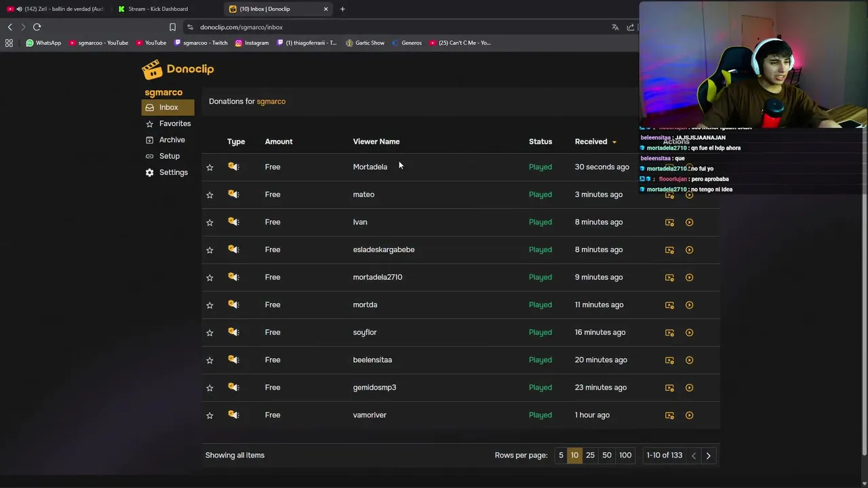Image resolution: width=868 pixels, height=488 pixels.
Task: Play the mortda donation
Action: coord(689,305)
